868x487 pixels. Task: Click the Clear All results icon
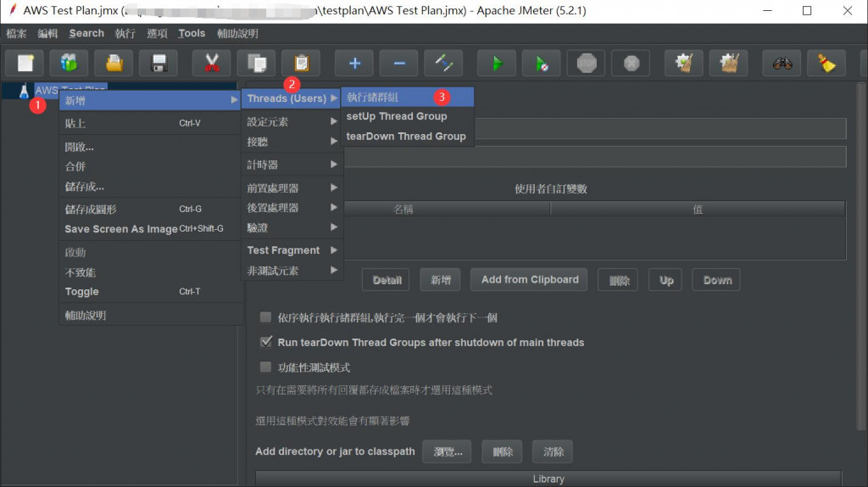point(729,63)
